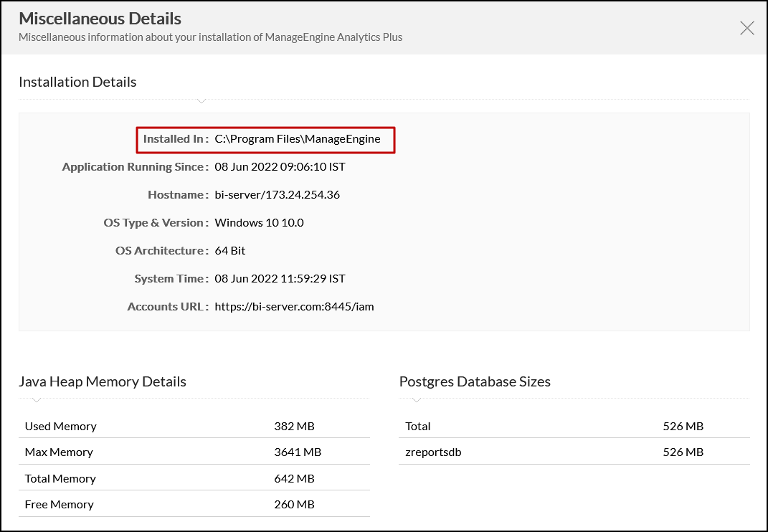Image resolution: width=768 pixels, height=532 pixels.
Task: Select the Max Memory row label
Action: [59, 452]
